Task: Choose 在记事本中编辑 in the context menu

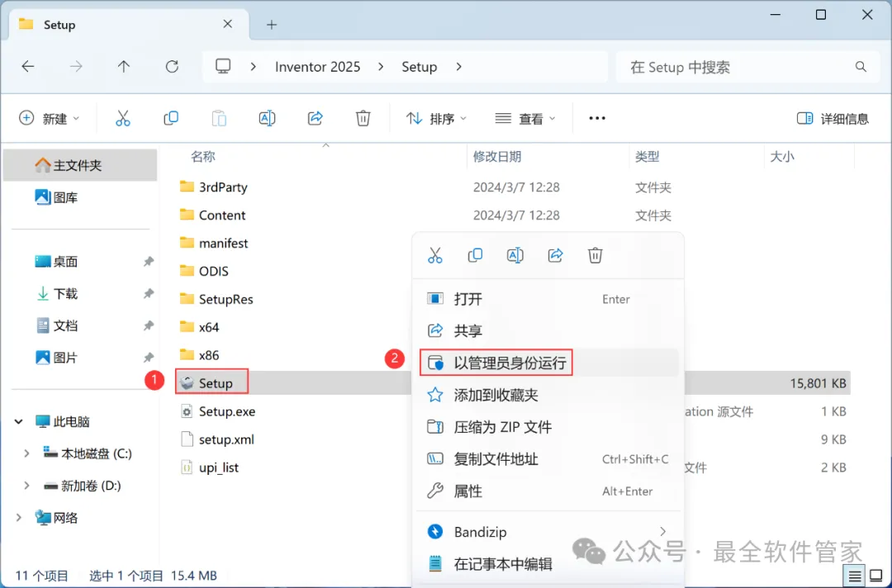Action: pyautogui.click(x=548, y=563)
